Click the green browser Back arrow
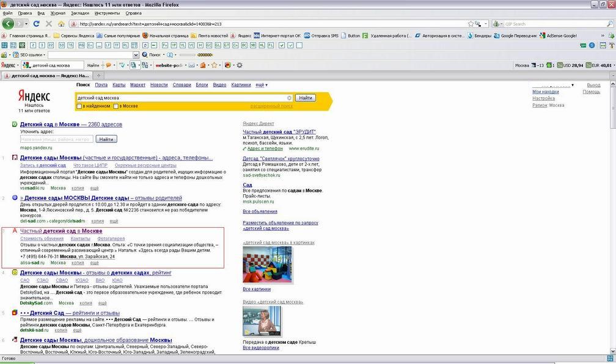This screenshot has width=616, height=364. point(8,24)
